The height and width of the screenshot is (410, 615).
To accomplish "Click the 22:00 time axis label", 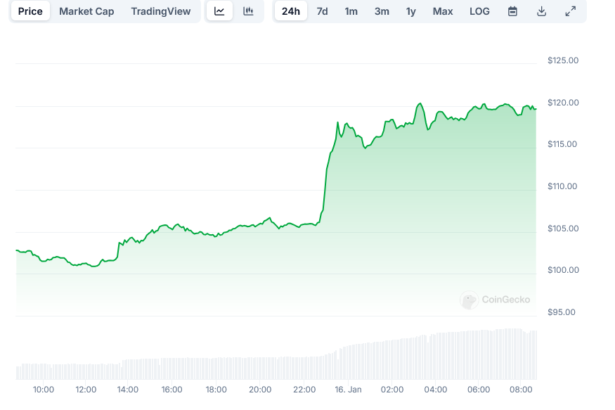I will (x=304, y=388).
